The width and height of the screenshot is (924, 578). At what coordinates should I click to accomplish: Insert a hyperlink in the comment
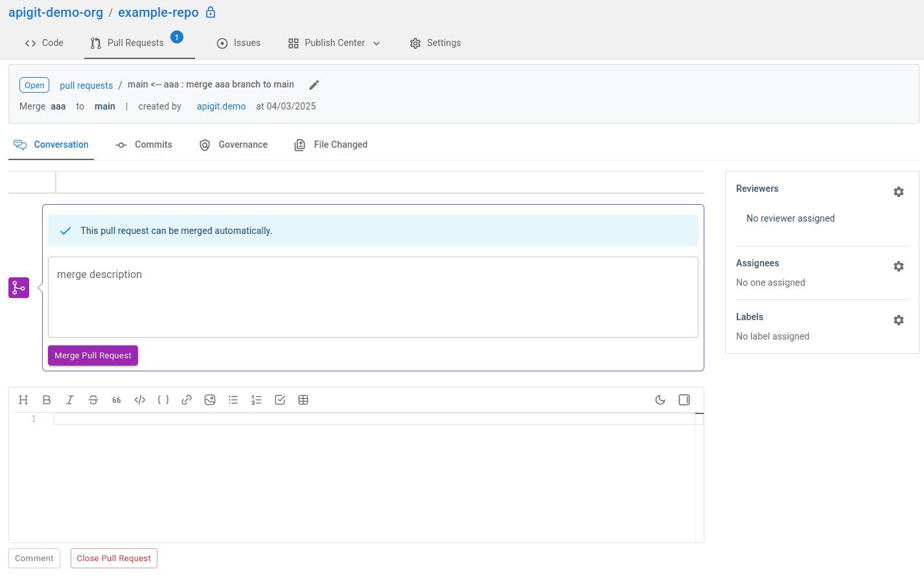[x=187, y=400]
